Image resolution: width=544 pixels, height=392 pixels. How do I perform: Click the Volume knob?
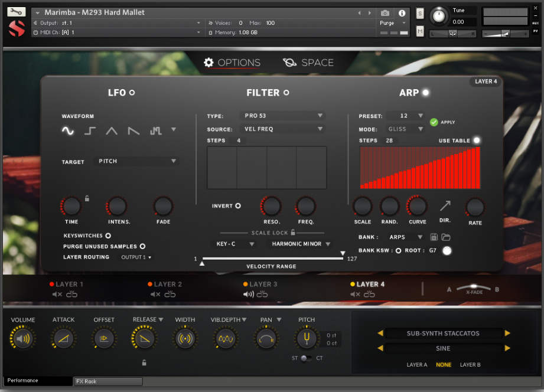[23, 339]
